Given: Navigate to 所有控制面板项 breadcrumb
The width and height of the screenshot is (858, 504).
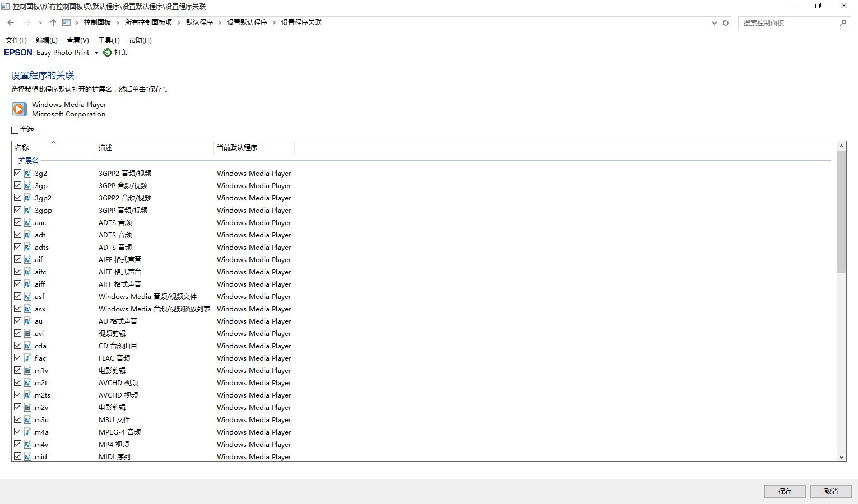Looking at the screenshot, I should coord(149,22).
